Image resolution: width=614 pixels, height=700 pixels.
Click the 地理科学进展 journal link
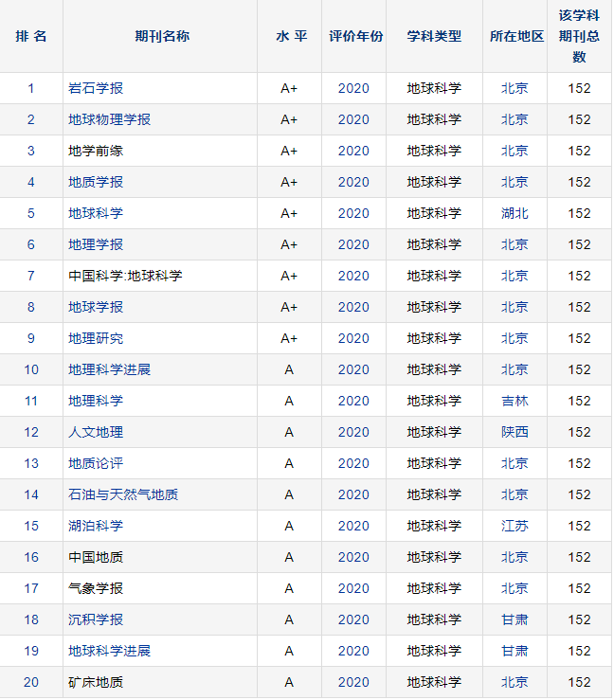click(109, 369)
